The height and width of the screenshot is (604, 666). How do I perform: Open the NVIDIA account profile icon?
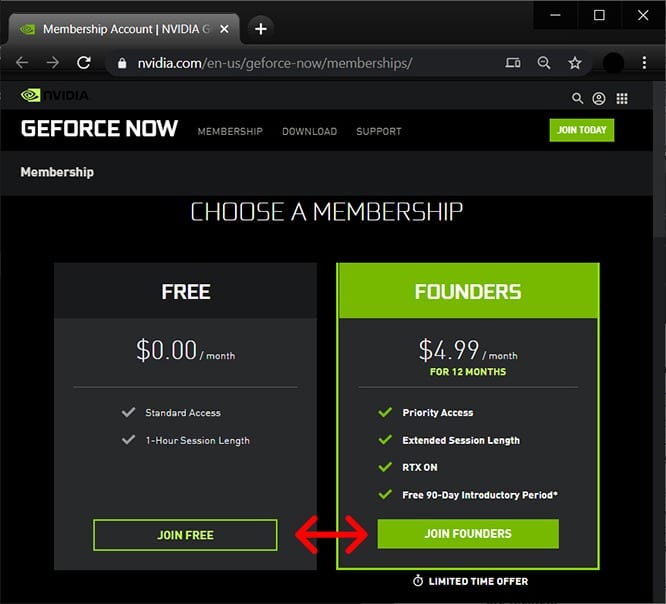[x=599, y=98]
